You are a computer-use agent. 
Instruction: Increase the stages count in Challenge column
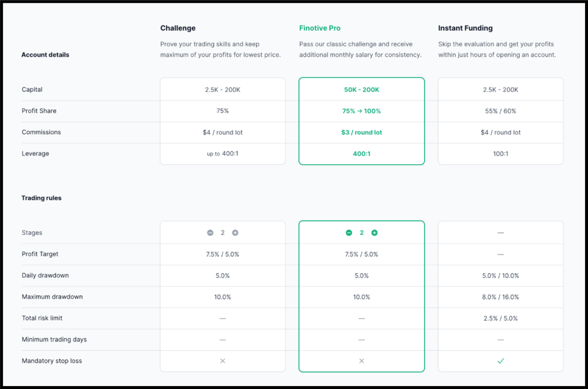pos(235,233)
